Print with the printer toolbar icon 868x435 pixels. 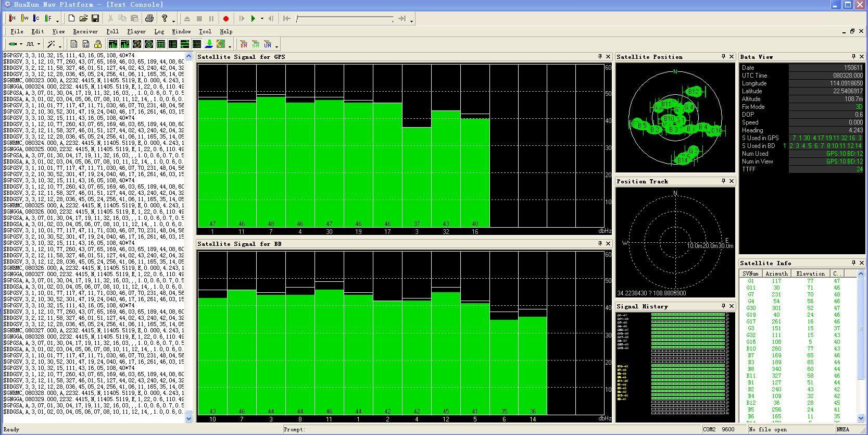point(149,18)
